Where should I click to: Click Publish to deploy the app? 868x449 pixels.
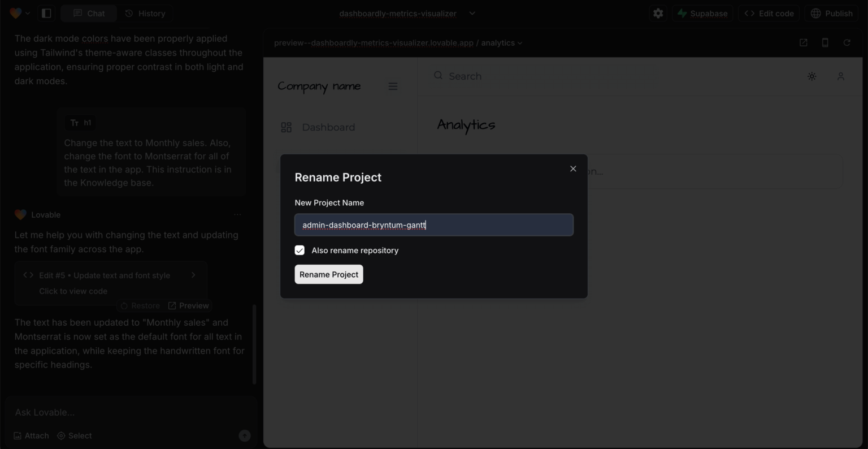click(831, 13)
